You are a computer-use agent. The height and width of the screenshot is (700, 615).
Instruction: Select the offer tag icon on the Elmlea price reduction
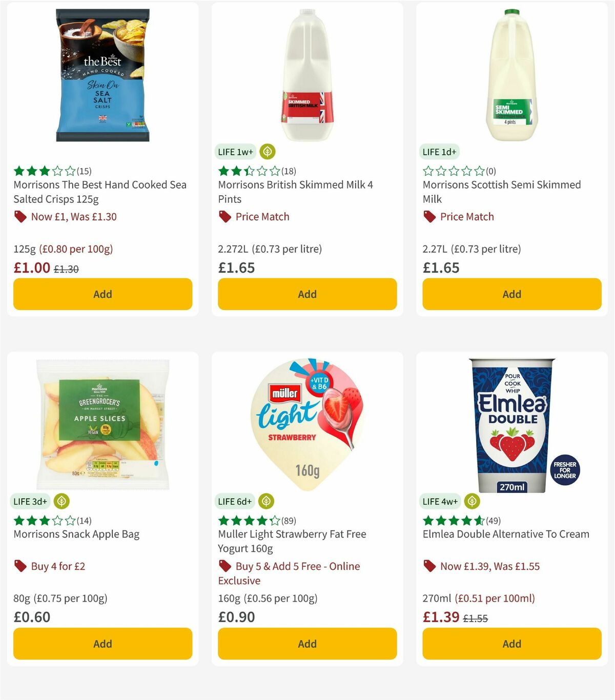429,566
